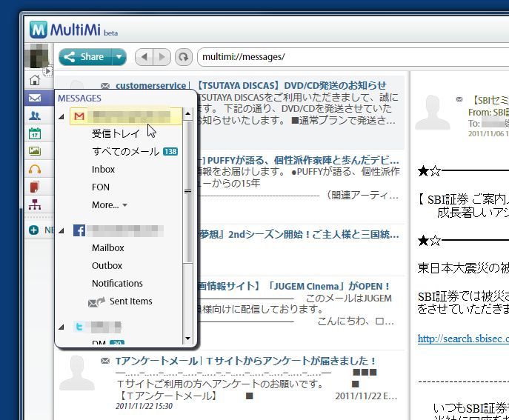Open the Calendar sidebar icon
Viewport: 509px width, 420px height.
coord(35,133)
